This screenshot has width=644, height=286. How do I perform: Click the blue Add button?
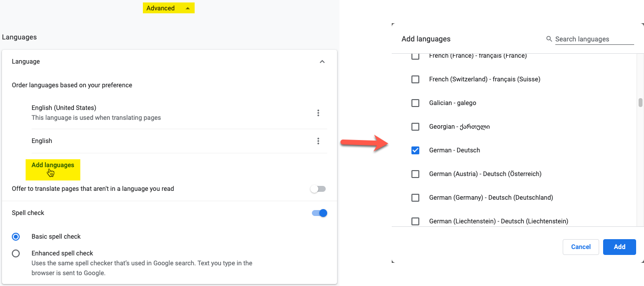619,247
